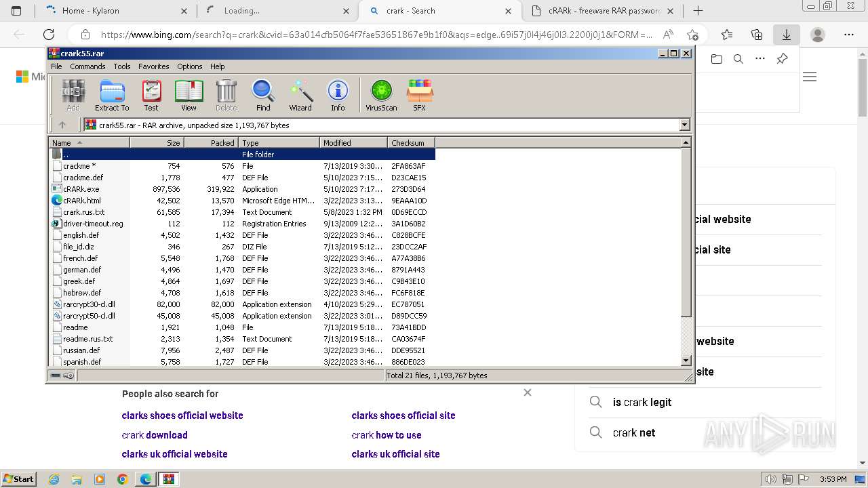The height and width of the screenshot is (488, 868).
Task: Open the Edge downloads icon
Action: tap(787, 35)
